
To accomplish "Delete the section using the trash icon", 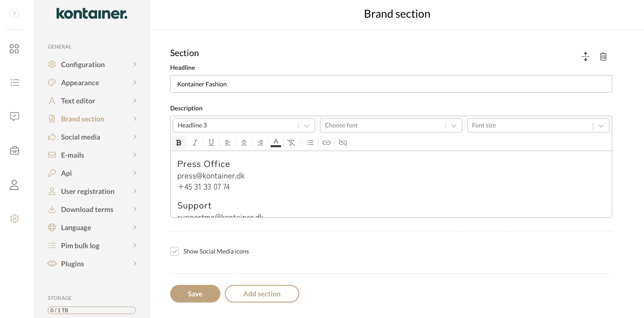I will tap(603, 57).
